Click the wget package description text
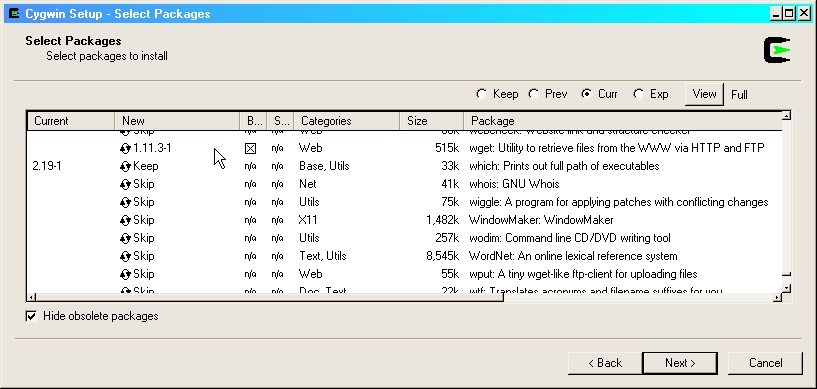Image resolution: width=817 pixels, height=389 pixels. point(616,148)
